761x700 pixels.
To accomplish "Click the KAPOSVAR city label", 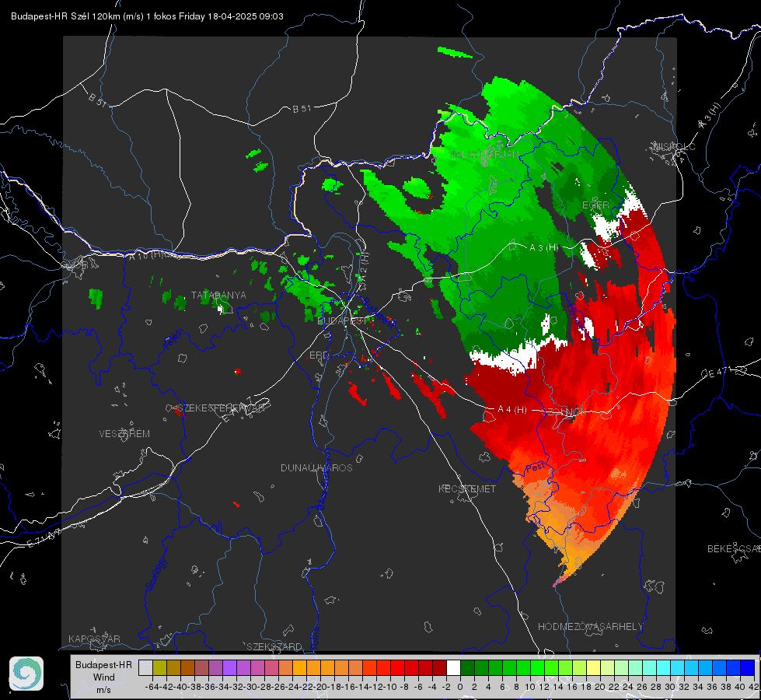I will [94, 639].
